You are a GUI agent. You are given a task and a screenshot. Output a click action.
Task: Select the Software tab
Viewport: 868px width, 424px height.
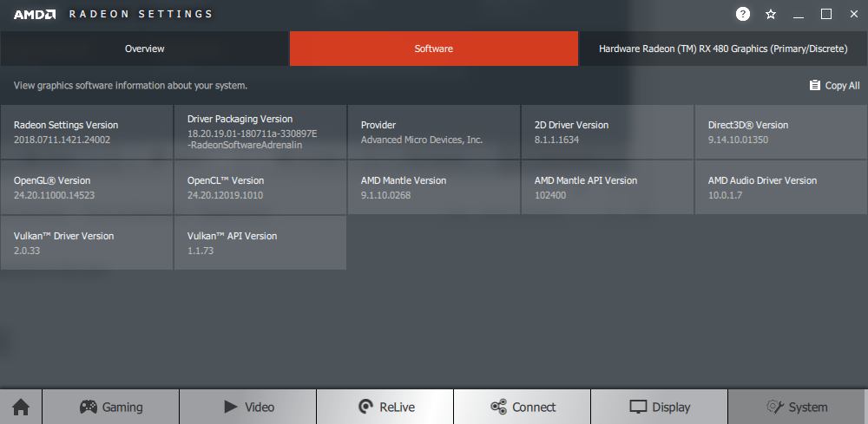[x=434, y=49]
